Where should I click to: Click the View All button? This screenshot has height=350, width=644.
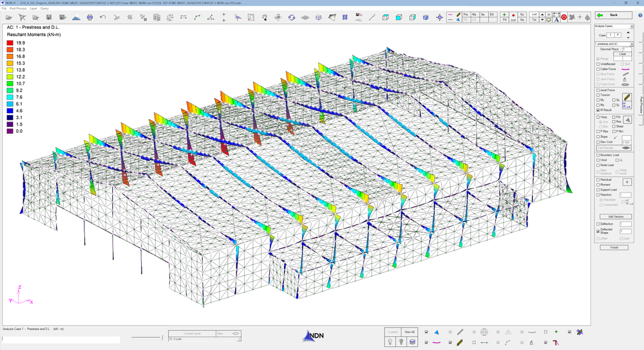click(410, 332)
